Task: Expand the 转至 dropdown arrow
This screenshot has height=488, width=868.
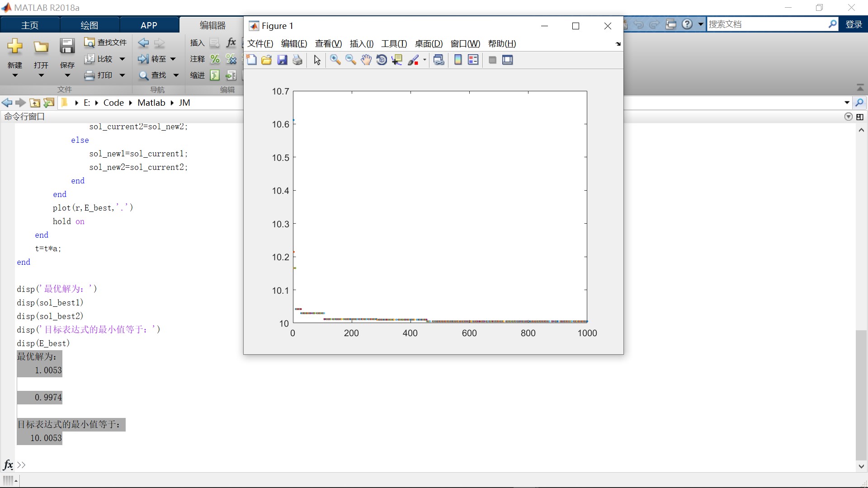Action: pyautogui.click(x=173, y=59)
